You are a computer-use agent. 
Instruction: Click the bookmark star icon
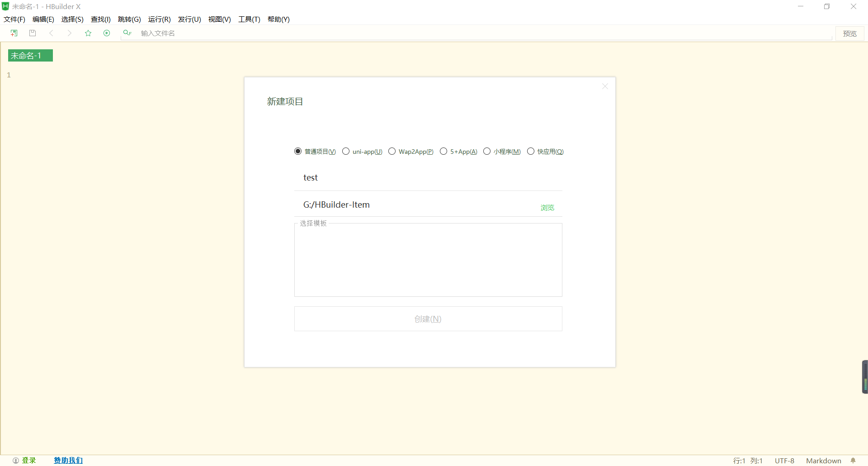pos(88,33)
